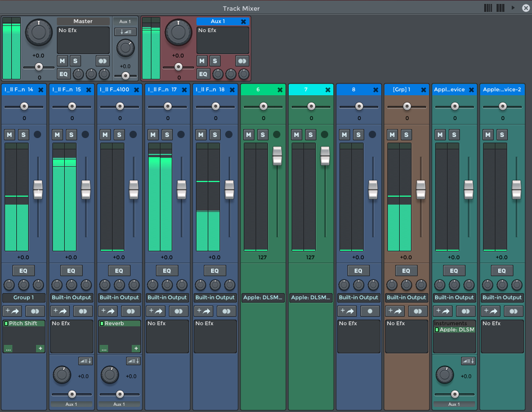Mute track 6 using its M button

[x=248, y=135]
